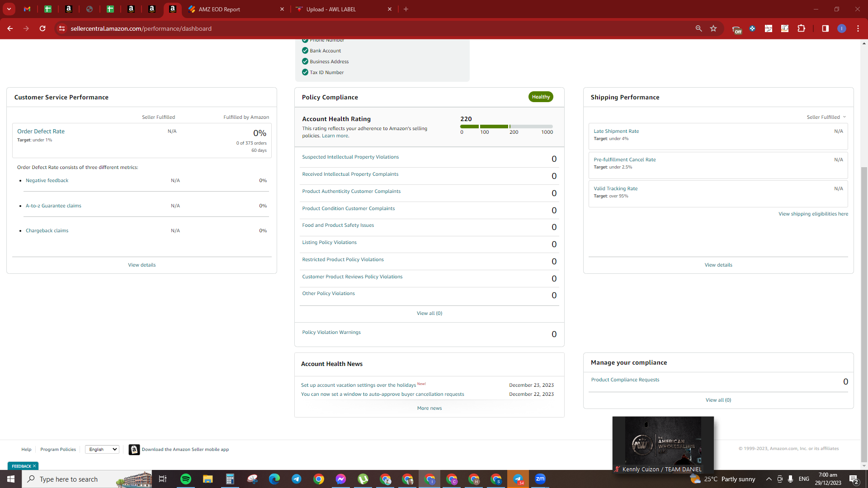Screen dimensions: 868x488
Task: Select the Fulfilled by Amazon column link
Action: 246,117
